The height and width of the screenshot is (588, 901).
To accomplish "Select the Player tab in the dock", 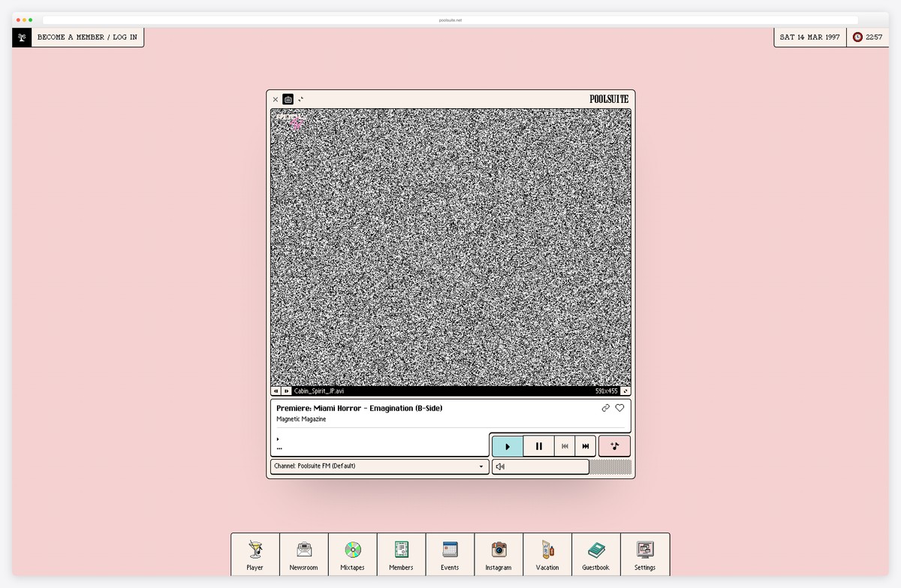I will coord(255,554).
